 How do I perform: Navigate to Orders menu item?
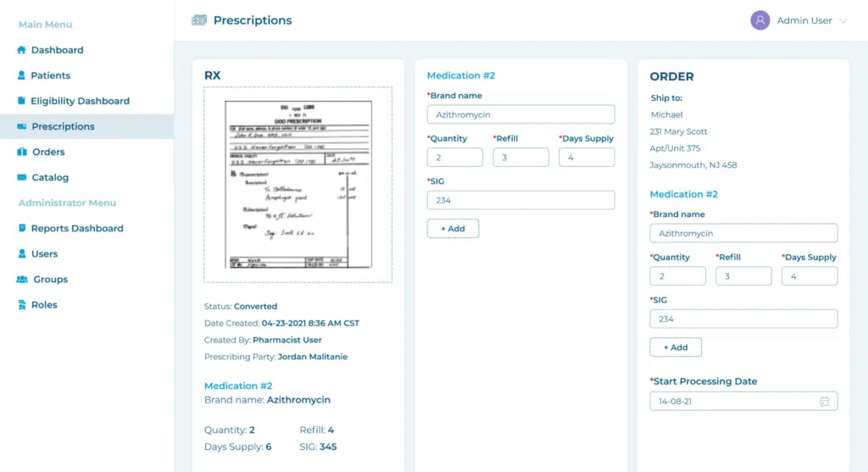(48, 152)
